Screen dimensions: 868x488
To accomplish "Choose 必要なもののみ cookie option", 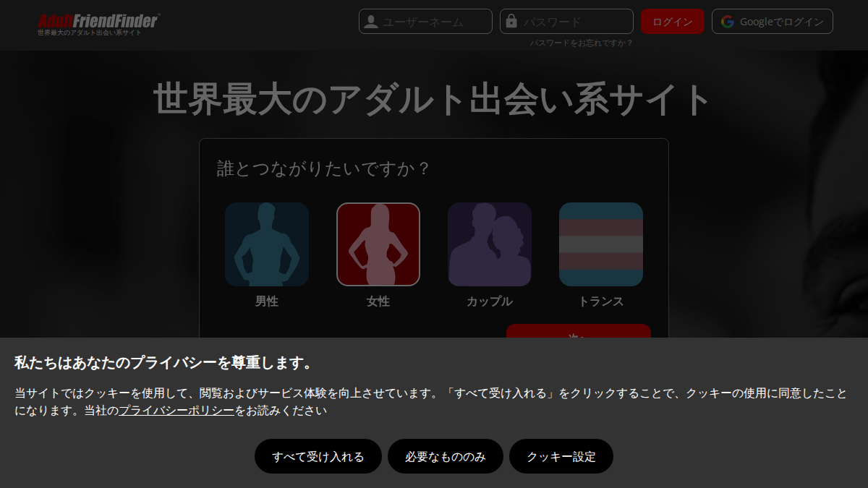I will (446, 456).
